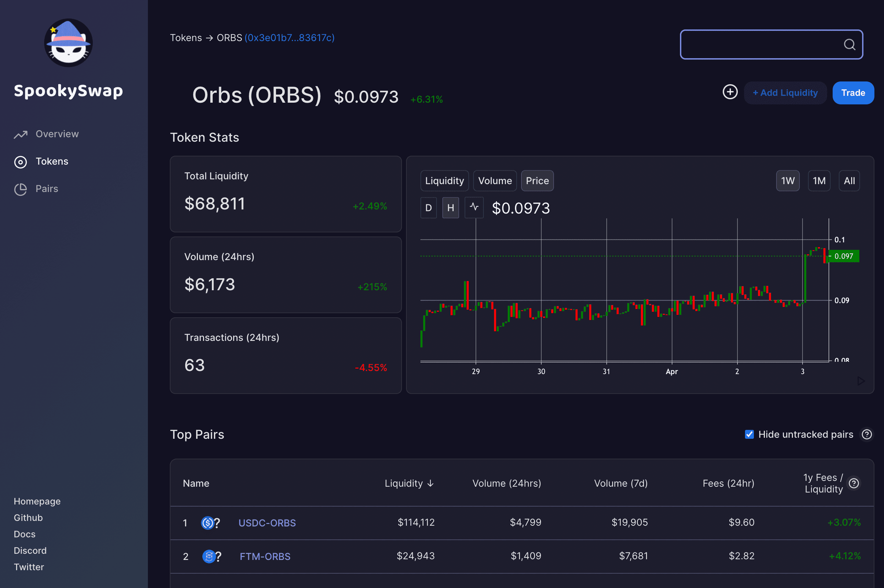
Task: Open Overview via the trending chart icon
Action: (x=21, y=134)
